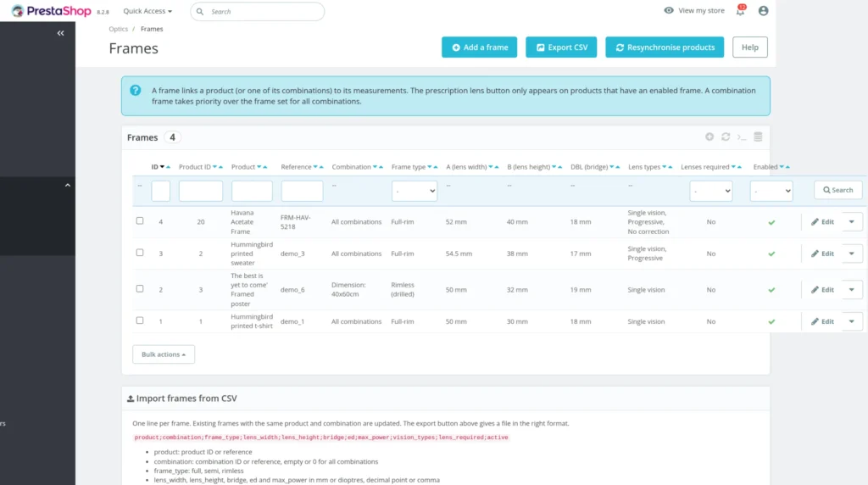Click the question mark info icon
Screen dimensions: 868x485
[x=135, y=90]
